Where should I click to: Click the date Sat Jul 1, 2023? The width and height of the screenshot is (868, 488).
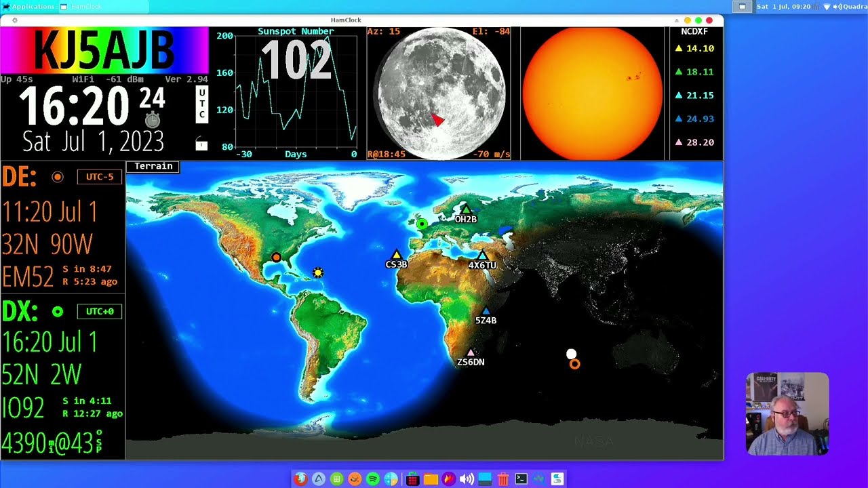[x=93, y=142]
